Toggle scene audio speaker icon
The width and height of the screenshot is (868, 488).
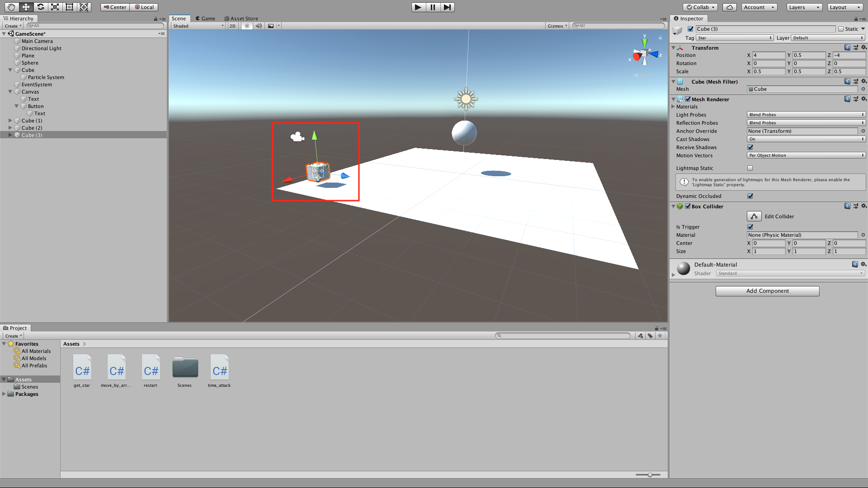click(x=259, y=26)
